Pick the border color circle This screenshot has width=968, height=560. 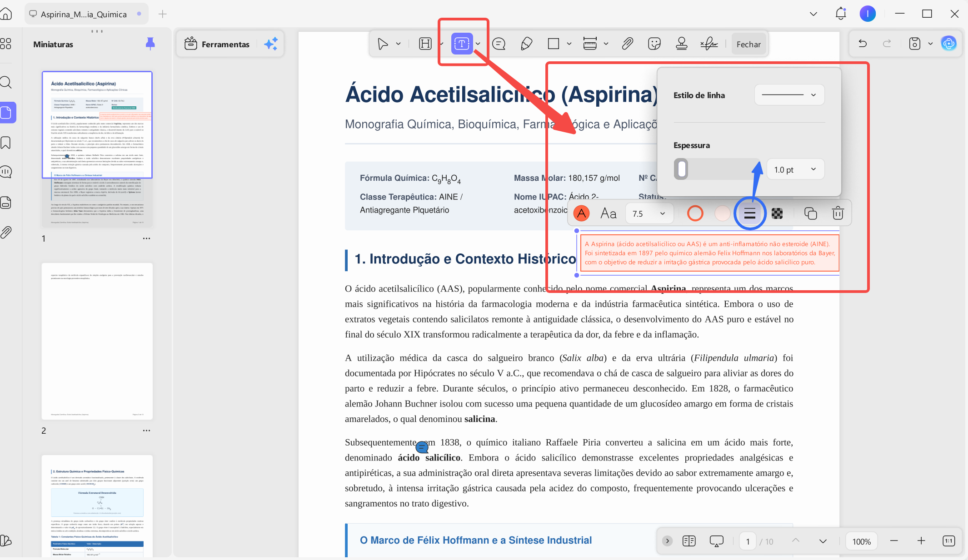coord(695,213)
